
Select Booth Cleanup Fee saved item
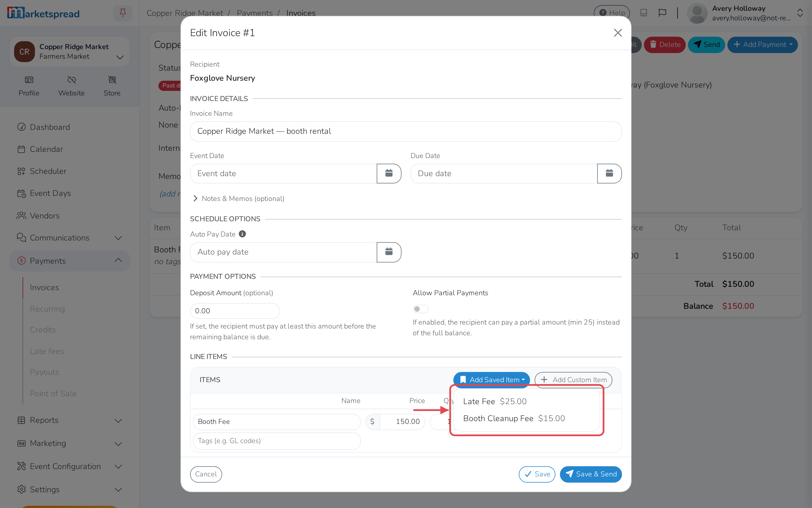pyautogui.click(x=527, y=418)
